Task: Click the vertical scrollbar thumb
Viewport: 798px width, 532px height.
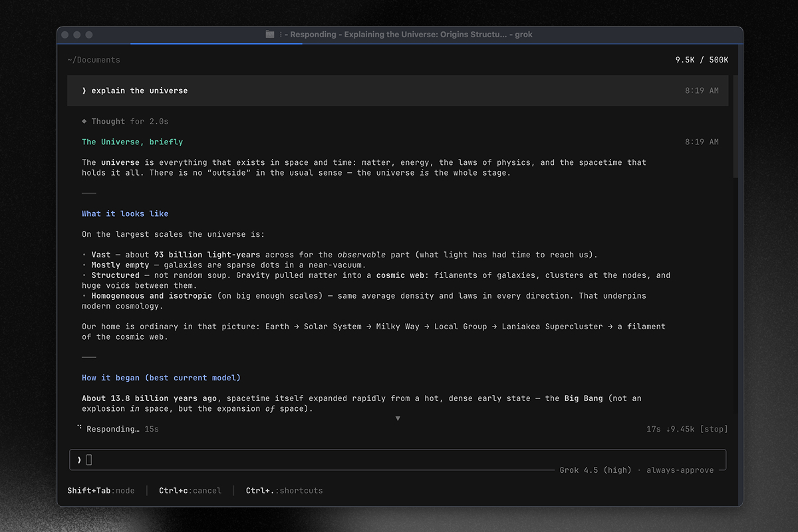Action: [x=735, y=126]
